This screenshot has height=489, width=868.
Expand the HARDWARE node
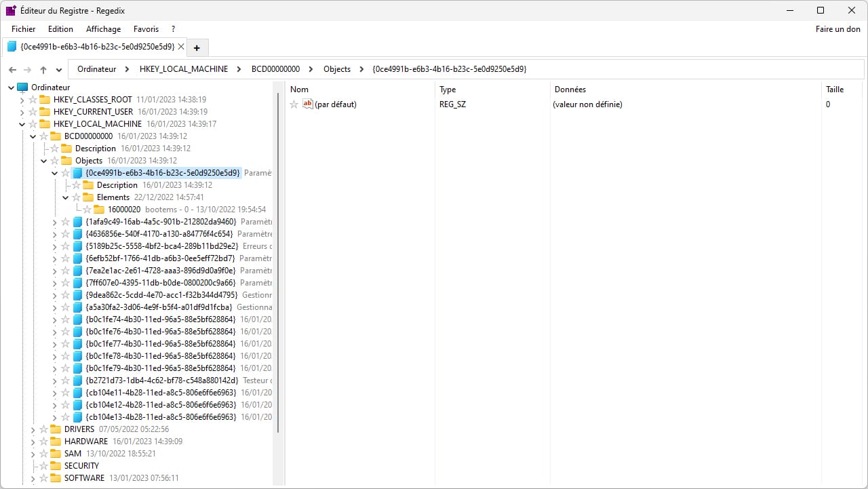pyautogui.click(x=33, y=442)
